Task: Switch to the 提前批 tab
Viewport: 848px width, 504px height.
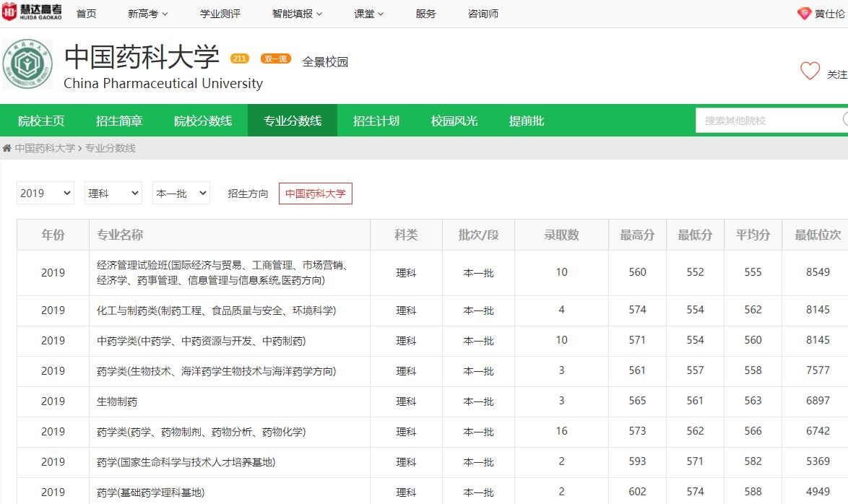Action: [x=527, y=121]
